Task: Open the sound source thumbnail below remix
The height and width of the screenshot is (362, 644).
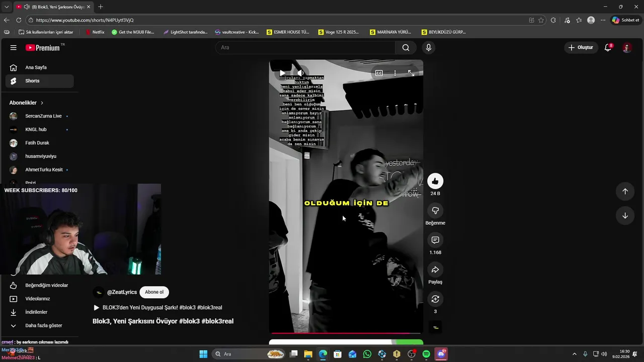Action: [436, 327]
